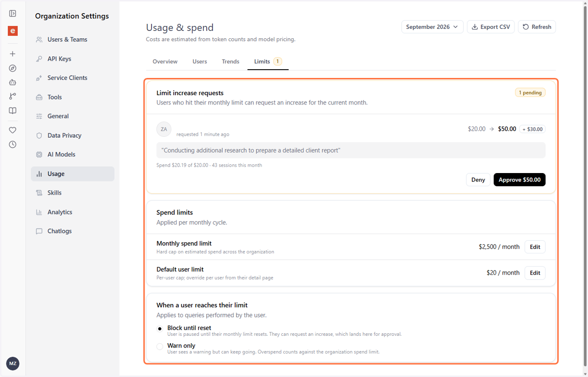Edit the Monthly spend limit
Screen dimensions: 588x377
tap(535, 247)
